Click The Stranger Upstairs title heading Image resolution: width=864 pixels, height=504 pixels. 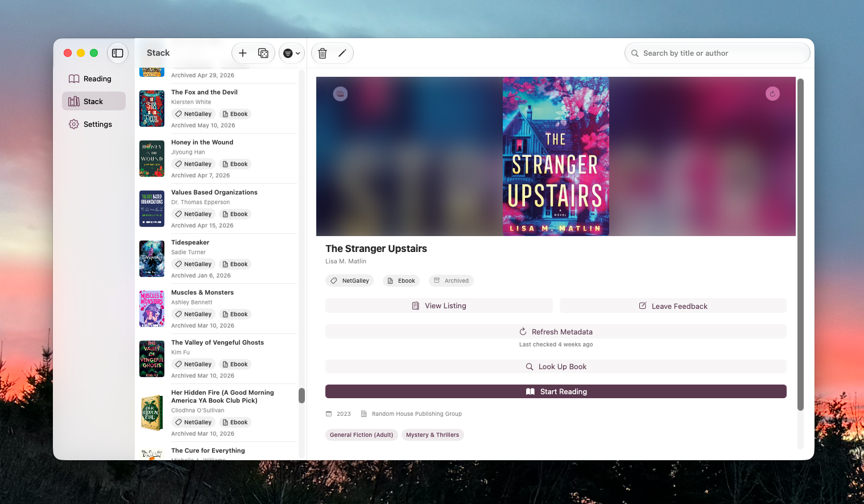[376, 249]
